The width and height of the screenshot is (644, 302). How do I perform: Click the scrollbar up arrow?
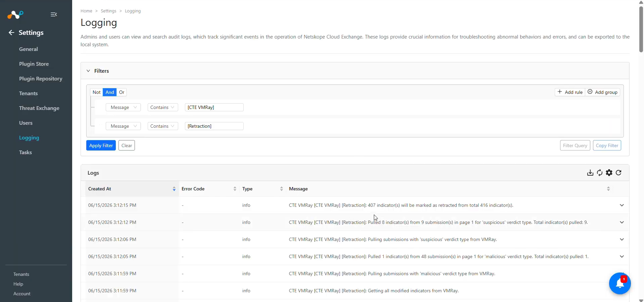tap(641, 2)
